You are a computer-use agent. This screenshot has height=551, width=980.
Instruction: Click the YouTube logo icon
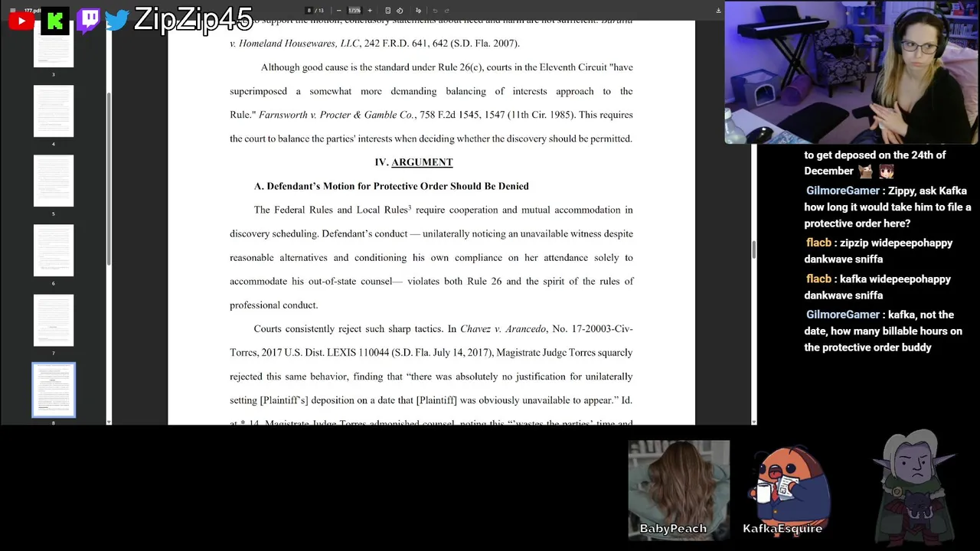(x=21, y=21)
